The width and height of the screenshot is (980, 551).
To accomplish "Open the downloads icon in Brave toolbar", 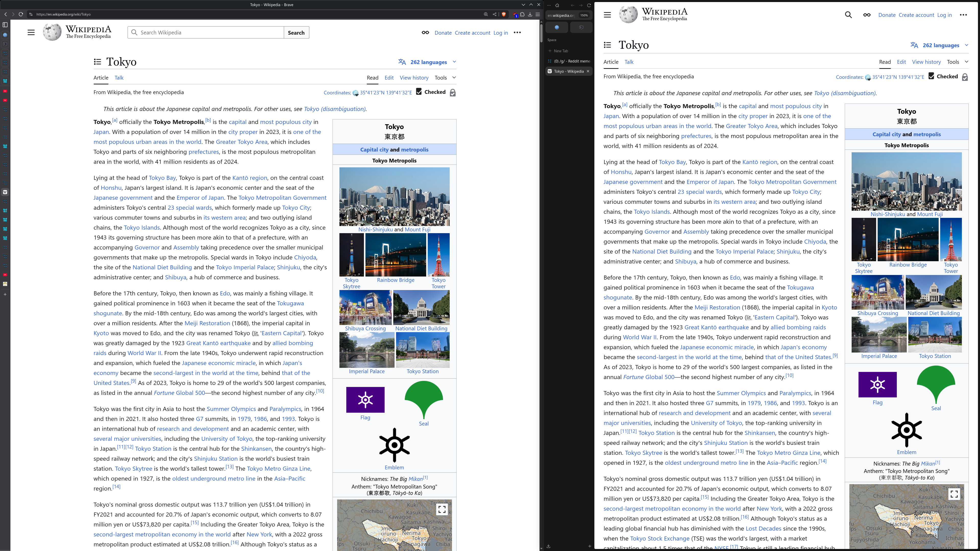I will pyautogui.click(x=530, y=15).
